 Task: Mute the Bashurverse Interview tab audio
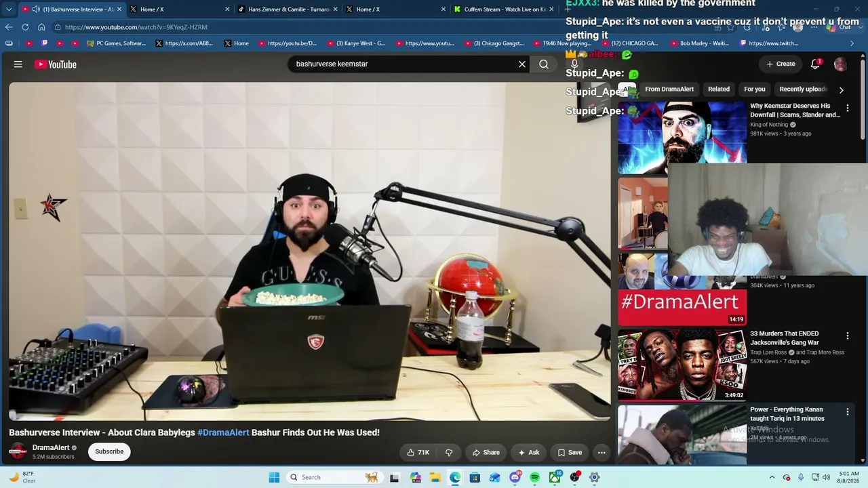[x=36, y=9]
